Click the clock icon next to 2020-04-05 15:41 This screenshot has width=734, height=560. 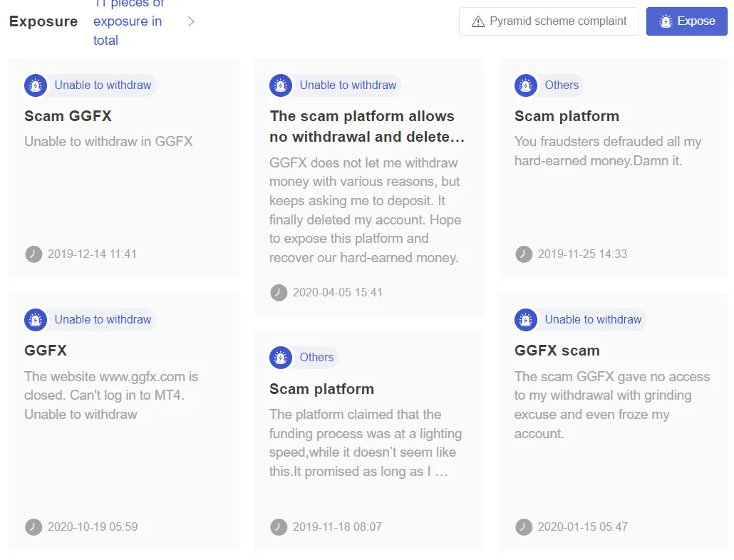coord(279,292)
